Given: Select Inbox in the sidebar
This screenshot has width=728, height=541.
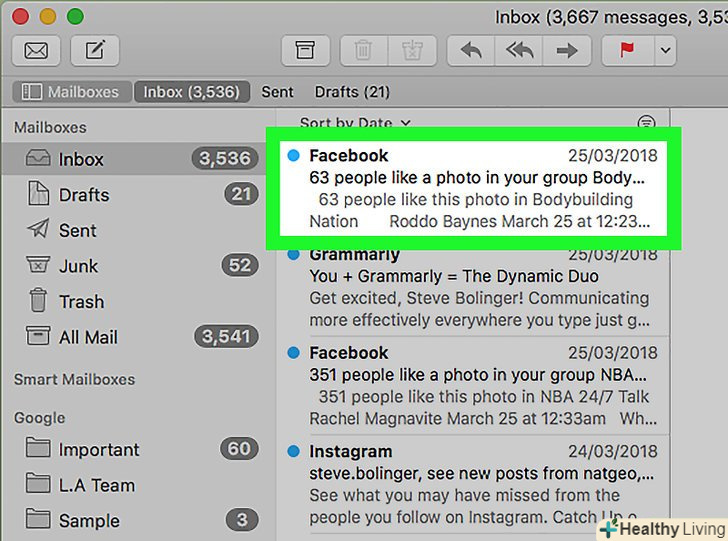Looking at the screenshot, I should click(133, 159).
